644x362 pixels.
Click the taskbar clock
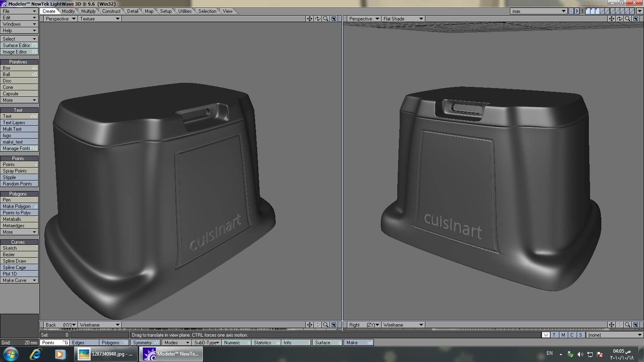point(622,354)
